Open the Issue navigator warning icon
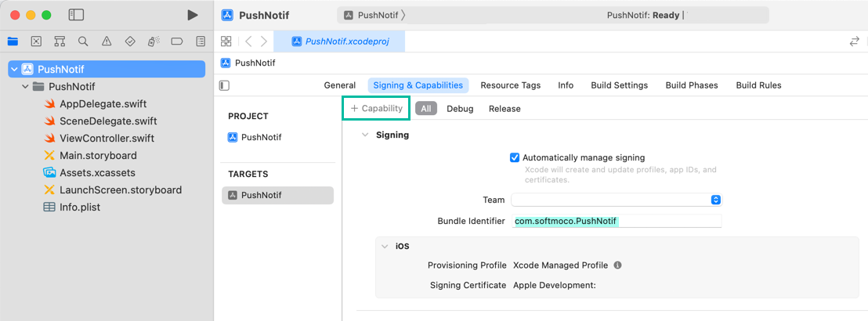 107,41
